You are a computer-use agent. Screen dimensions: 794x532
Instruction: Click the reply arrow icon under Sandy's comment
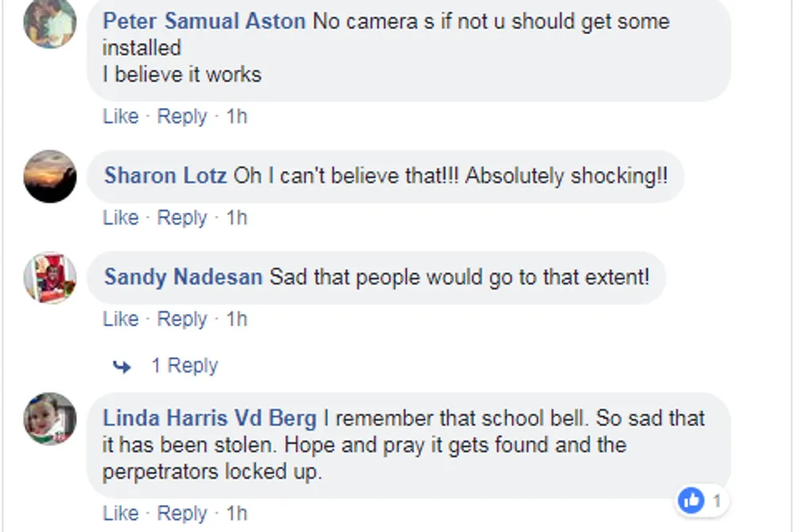tap(121, 366)
